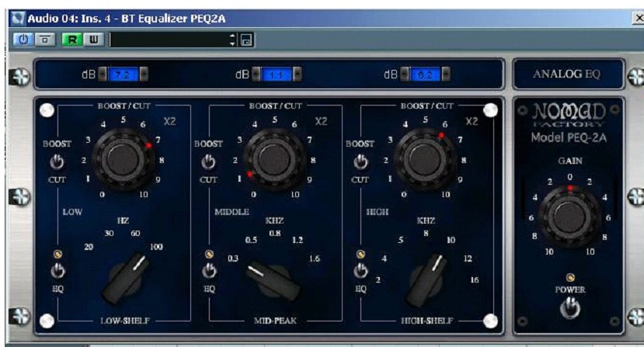
Task: Toggle the low band EQ switch
Action: point(56,270)
